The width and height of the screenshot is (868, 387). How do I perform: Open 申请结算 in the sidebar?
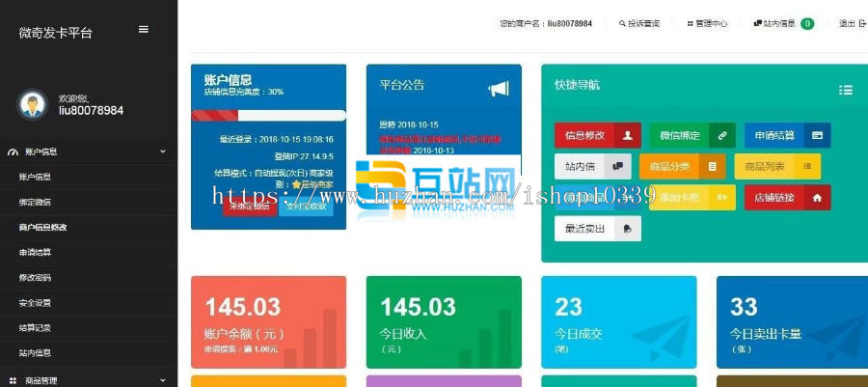pos(35,253)
